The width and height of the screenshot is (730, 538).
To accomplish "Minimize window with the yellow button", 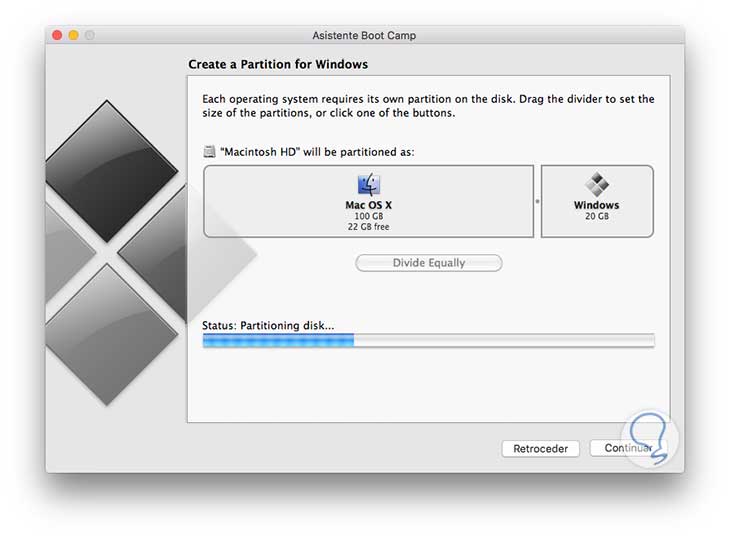I will 74,35.
